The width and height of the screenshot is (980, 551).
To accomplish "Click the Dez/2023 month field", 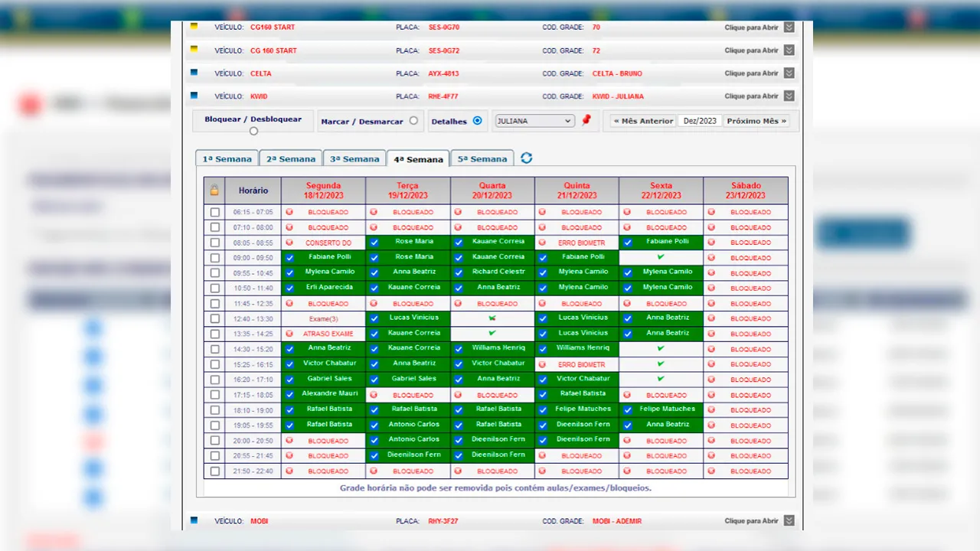I will (x=700, y=121).
